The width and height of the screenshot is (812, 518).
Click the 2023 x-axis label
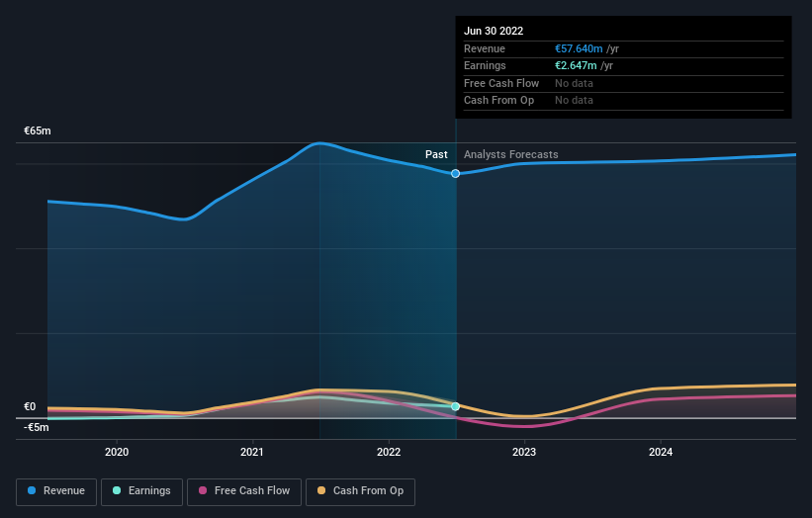point(524,452)
